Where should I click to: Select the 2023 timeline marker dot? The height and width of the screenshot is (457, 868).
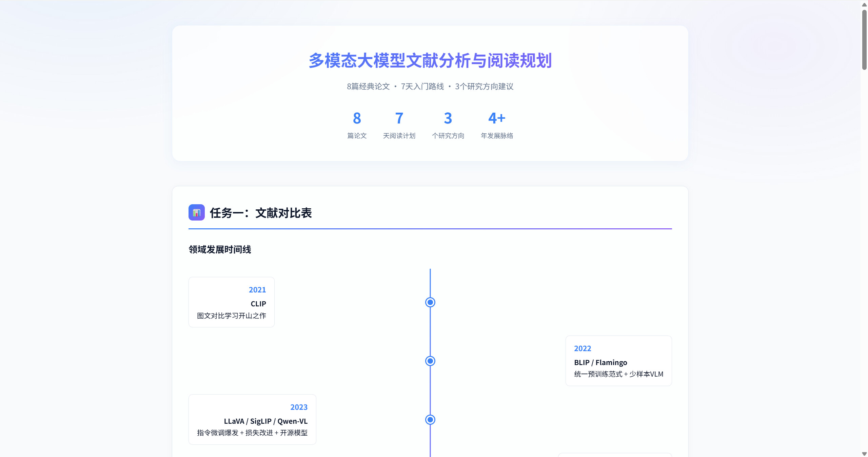[x=430, y=420]
